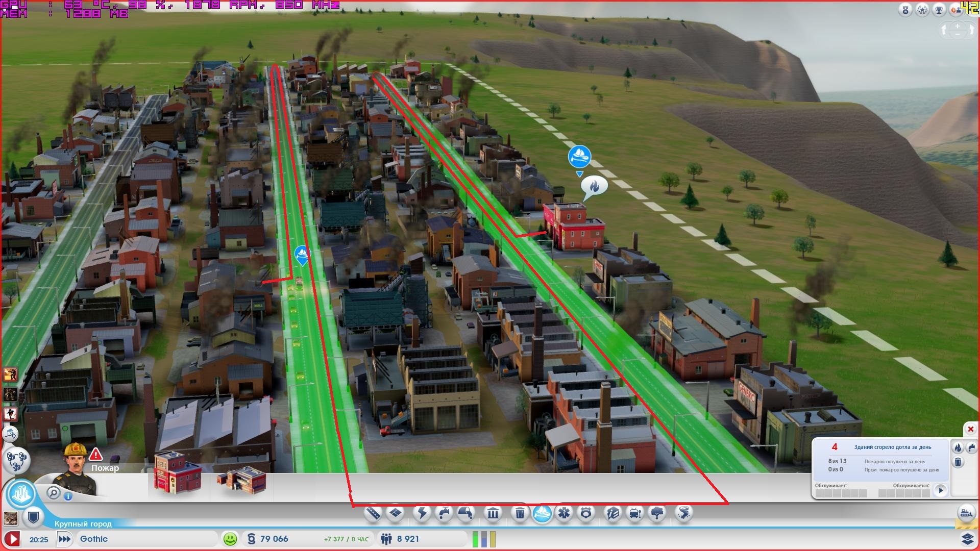Click the blue info button
This screenshot has height=551, width=980.
68,496
